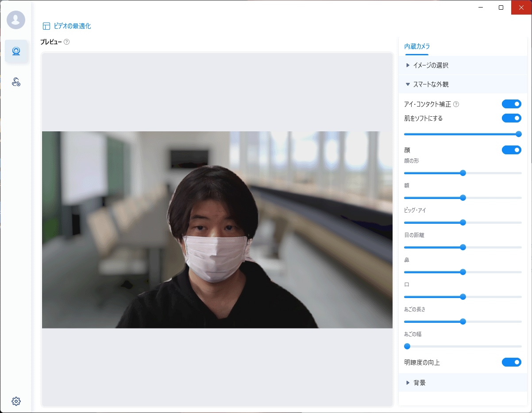Click the ビッグ・アイ slider handle
The image size is (532, 413).
[463, 222]
